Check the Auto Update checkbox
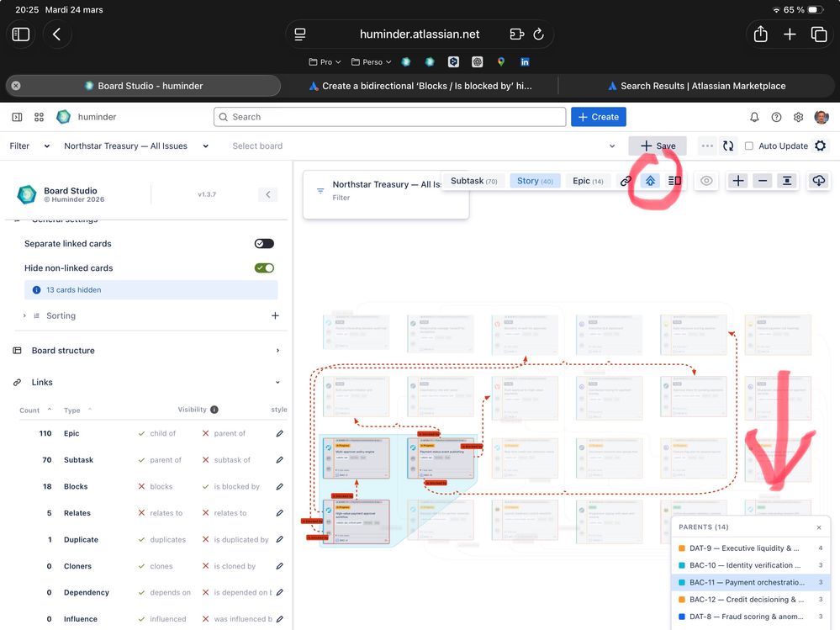Screen dimensions: 840x630 [x=749, y=146]
